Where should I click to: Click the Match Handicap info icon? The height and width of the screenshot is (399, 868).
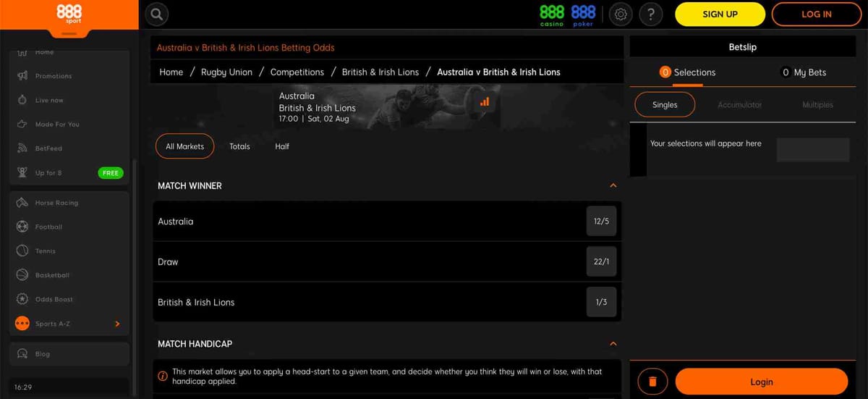tap(163, 376)
